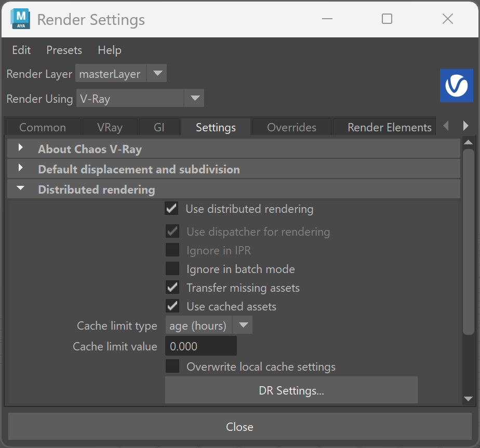Uncheck Transfer missing assets
The height and width of the screenshot is (448, 480).
point(172,288)
